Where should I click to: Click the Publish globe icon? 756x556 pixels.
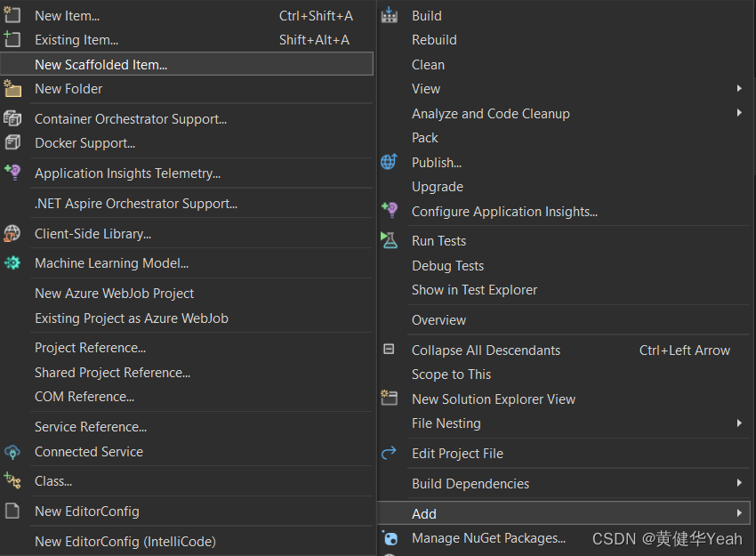(x=389, y=162)
